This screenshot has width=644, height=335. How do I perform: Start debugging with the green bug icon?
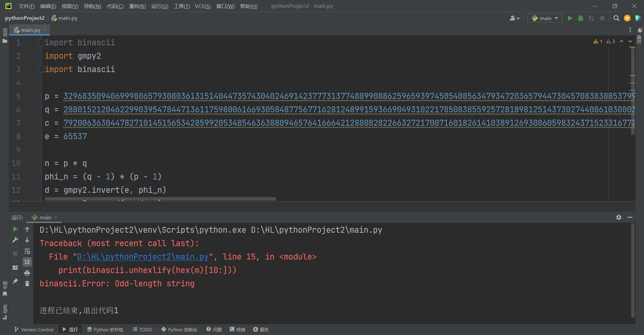pyautogui.click(x=581, y=18)
